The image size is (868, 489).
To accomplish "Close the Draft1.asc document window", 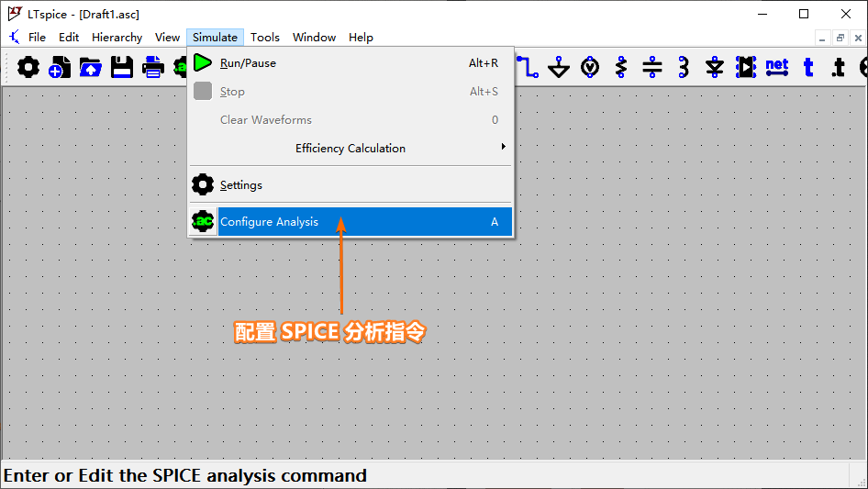I will [x=858, y=39].
